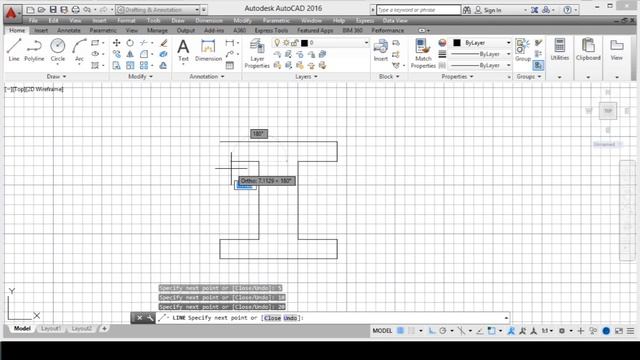The height and width of the screenshot is (360, 640).
Task: Toggle grid display in status bar
Action: (400, 331)
